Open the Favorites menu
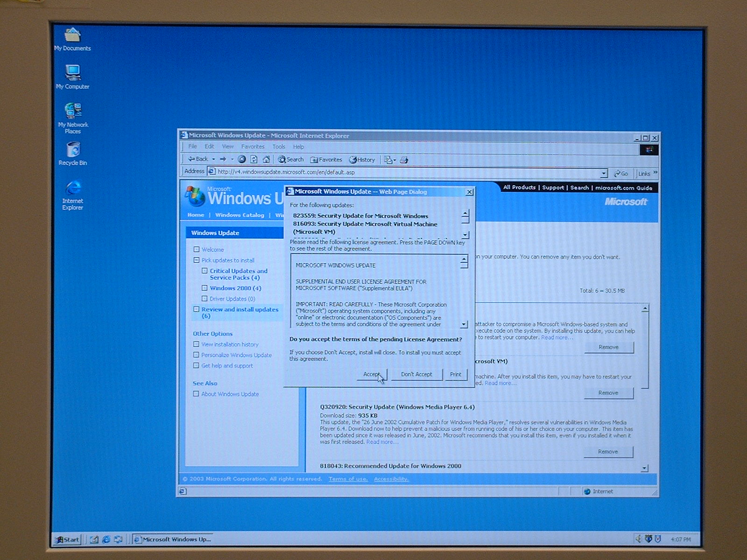The width and height of the screenshot is (747, 560). click(x=253, y=147)
